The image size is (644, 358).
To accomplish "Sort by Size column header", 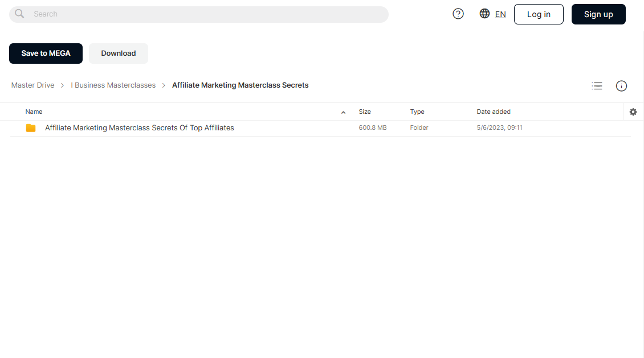I will click(x=365, y=112).
